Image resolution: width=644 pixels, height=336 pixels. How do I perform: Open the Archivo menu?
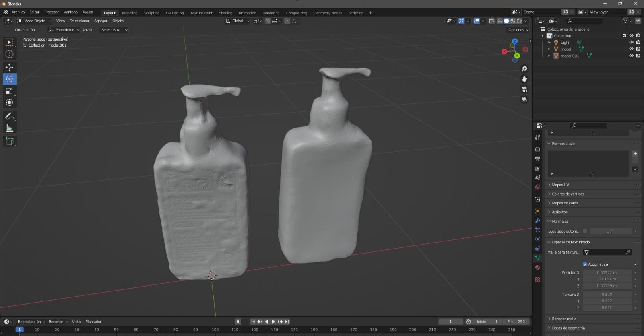click(x=18, y=12)
